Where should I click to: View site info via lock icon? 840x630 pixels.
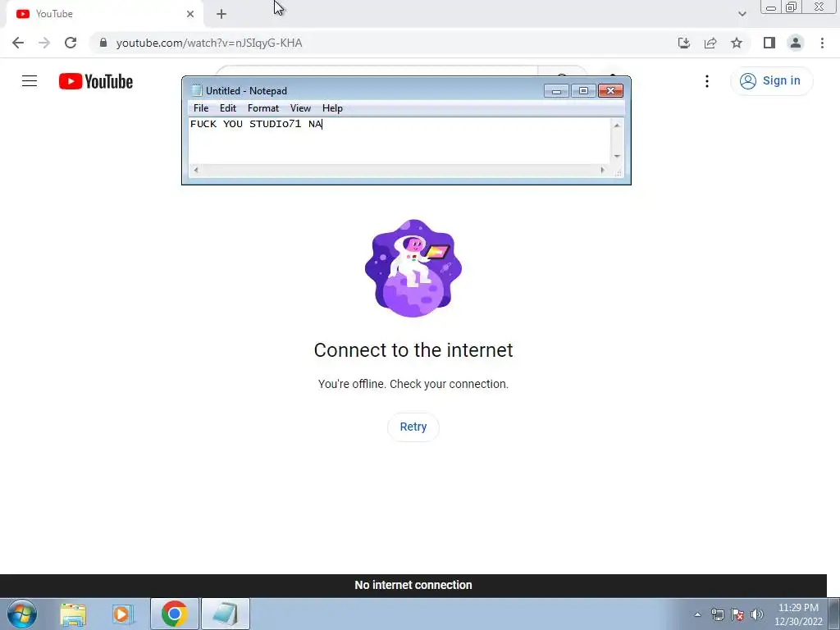click(103, 43)
